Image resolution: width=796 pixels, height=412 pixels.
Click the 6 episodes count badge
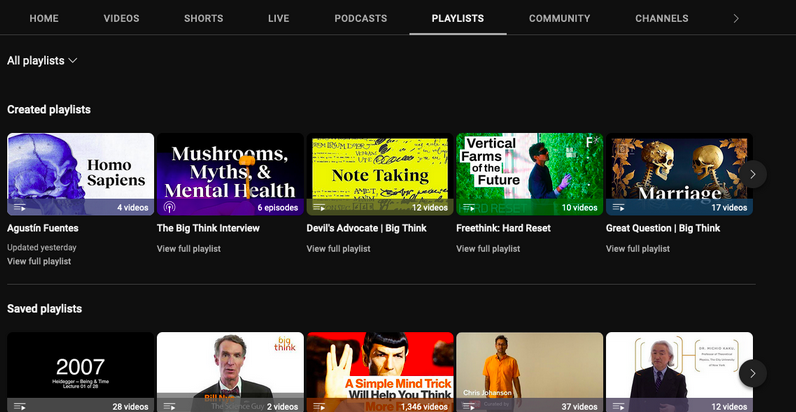pyautogui.click(x=278, y=208)
